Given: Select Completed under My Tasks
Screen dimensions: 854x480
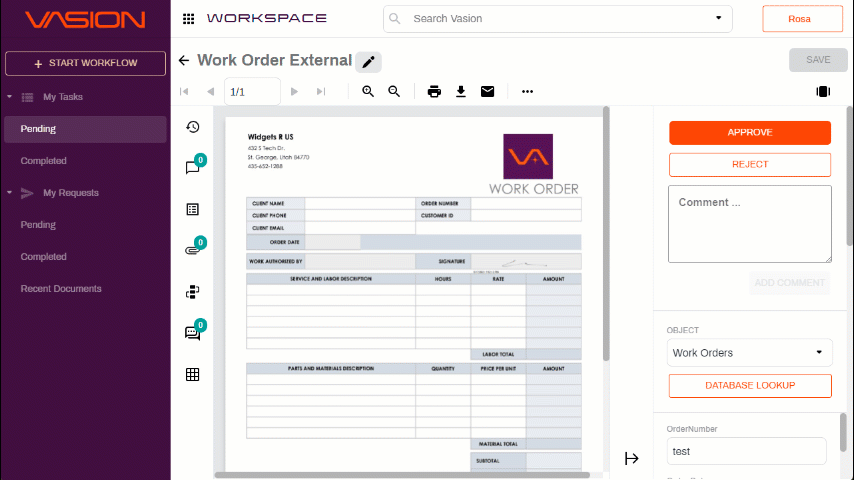Looking at the screenshot, I should click(x=44, y=161).
